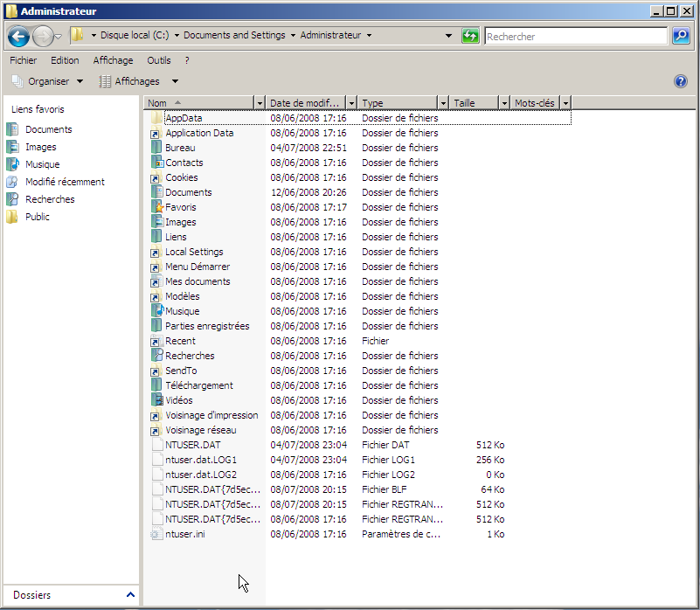
Task: Open the Outils menu
Action: (159, 60)
